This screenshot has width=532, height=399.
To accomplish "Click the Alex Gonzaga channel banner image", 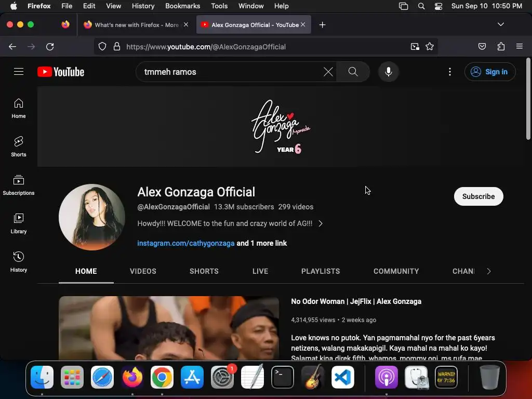I will pyautogui.click(x=281, y=127).
